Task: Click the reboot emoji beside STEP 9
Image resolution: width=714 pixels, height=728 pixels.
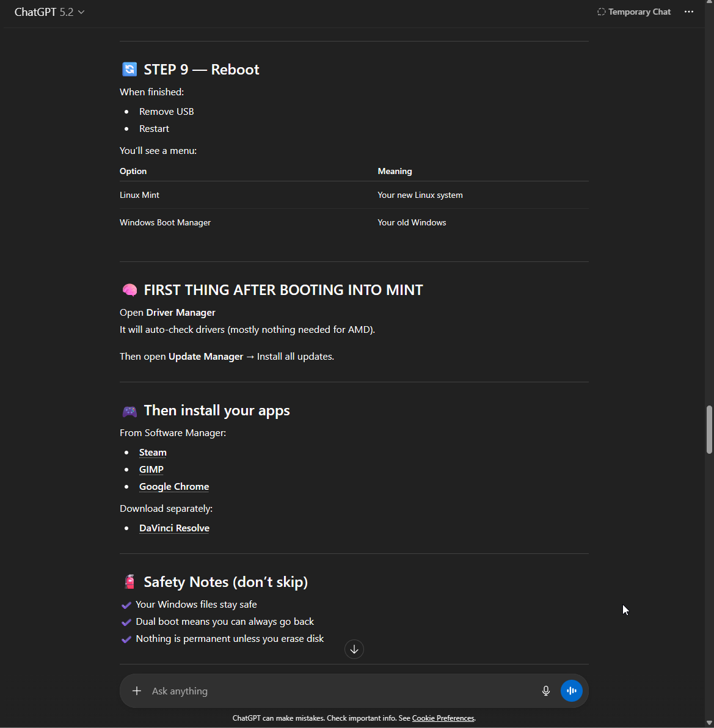Action: (x=129, y=69)
